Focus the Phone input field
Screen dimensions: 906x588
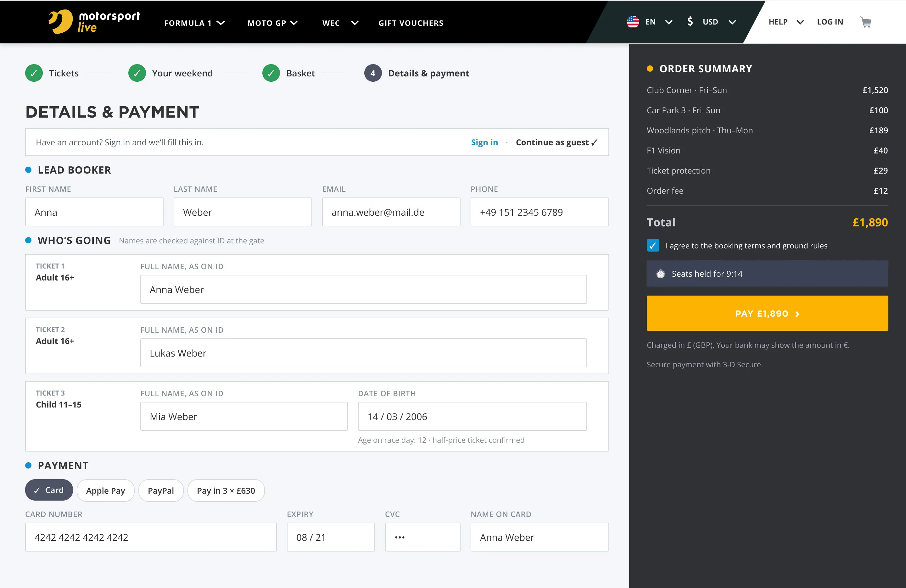(x=540, y=212)
